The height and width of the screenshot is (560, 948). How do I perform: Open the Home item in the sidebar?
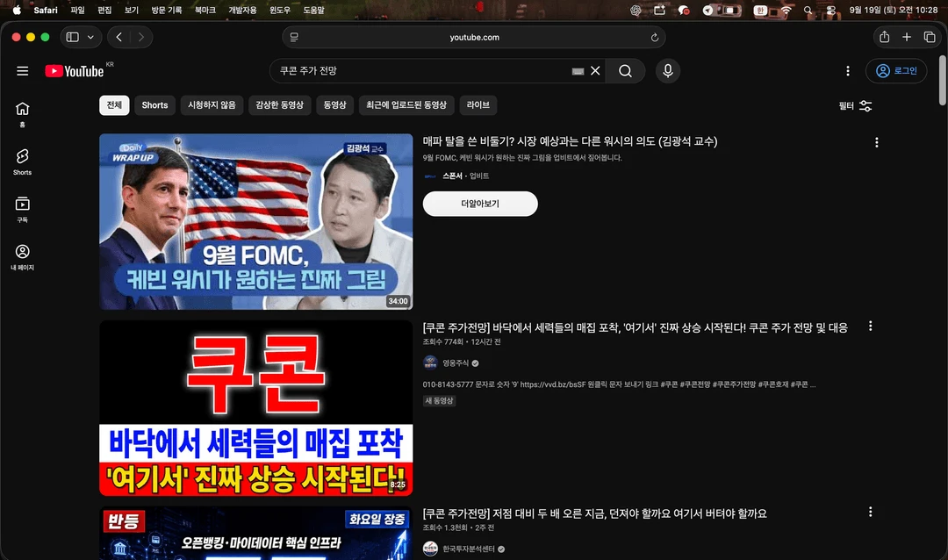22,114
